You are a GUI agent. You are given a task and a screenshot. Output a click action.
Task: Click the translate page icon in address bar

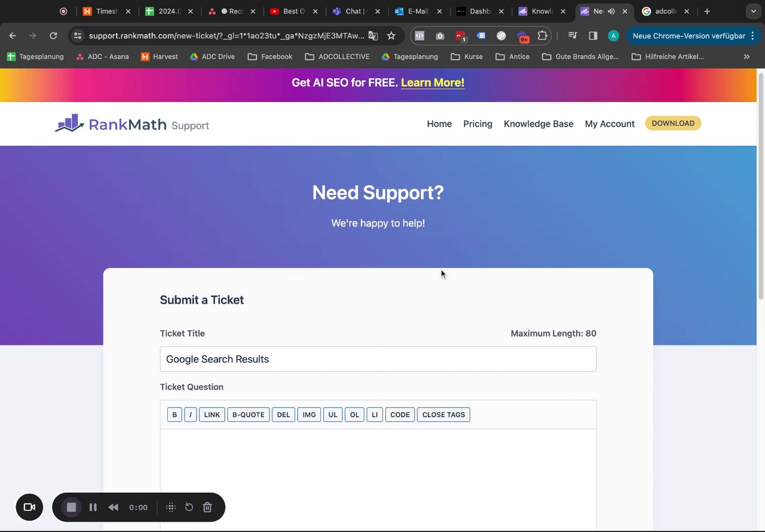click(373, 36)
